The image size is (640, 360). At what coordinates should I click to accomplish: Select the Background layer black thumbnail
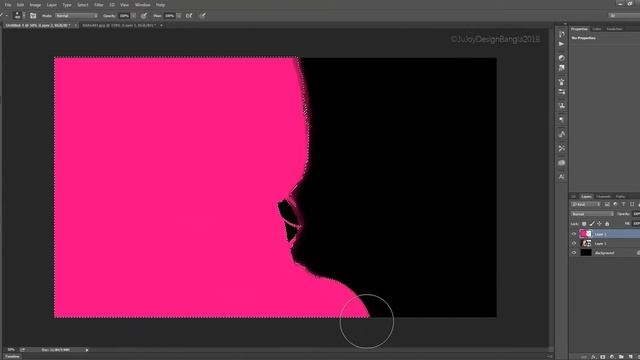pos(586,253)
